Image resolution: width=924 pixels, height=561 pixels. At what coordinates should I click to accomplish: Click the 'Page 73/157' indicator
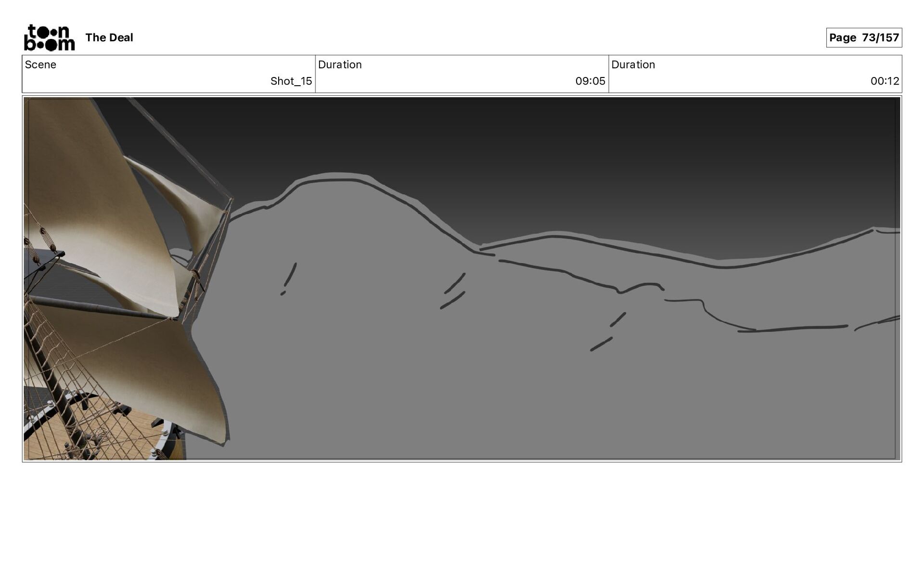coord(864,38)
